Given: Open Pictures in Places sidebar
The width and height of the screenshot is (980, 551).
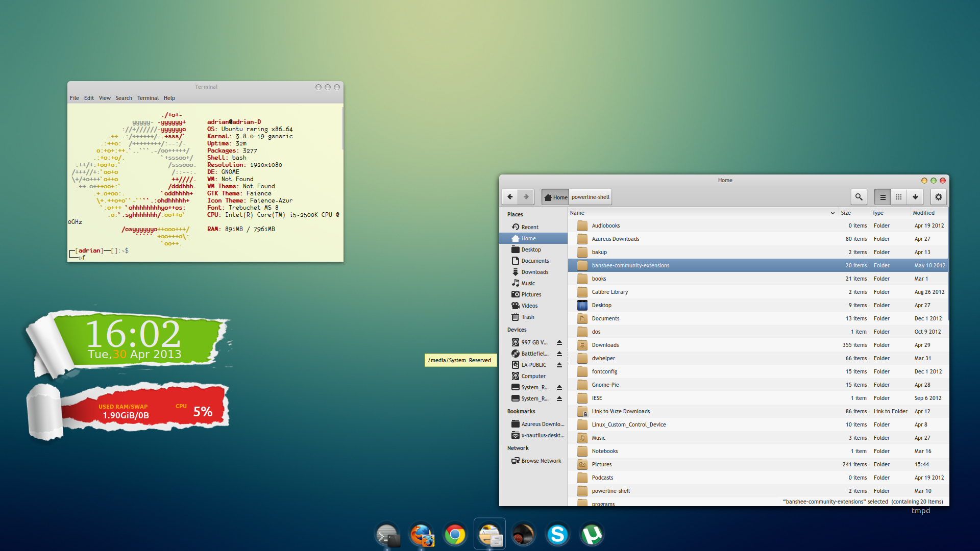Looking at the screenshot, I should point(533,294).
